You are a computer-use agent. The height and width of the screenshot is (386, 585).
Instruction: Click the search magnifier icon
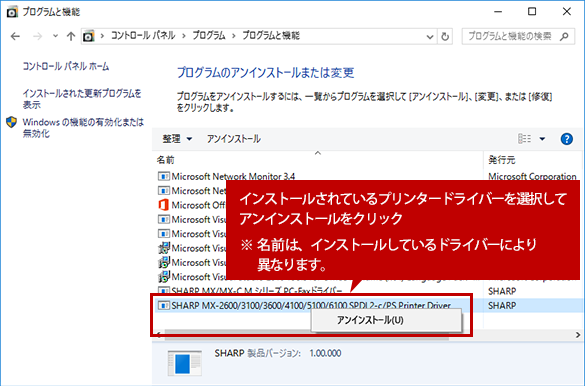click(564, 36)
